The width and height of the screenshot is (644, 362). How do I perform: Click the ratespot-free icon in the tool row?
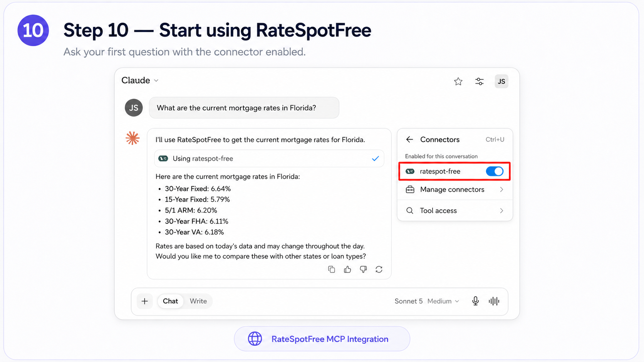tap(163, 158)
